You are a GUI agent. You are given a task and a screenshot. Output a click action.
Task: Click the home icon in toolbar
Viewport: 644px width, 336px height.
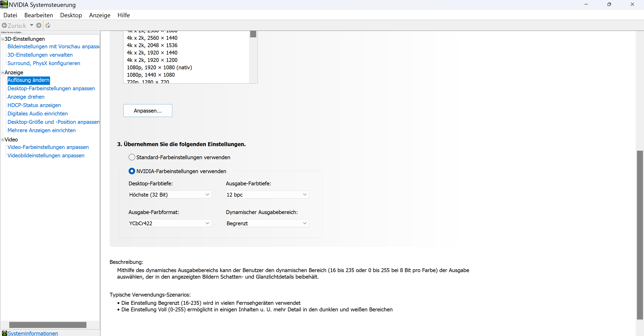[x=48, y=25]
